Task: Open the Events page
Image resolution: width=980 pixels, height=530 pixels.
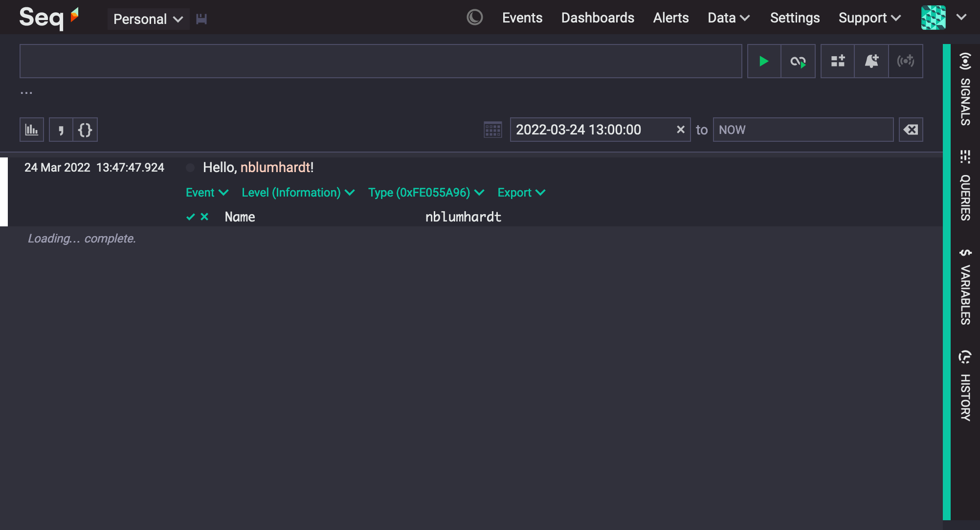Action: pyautogui.click(x=522, y=18)
